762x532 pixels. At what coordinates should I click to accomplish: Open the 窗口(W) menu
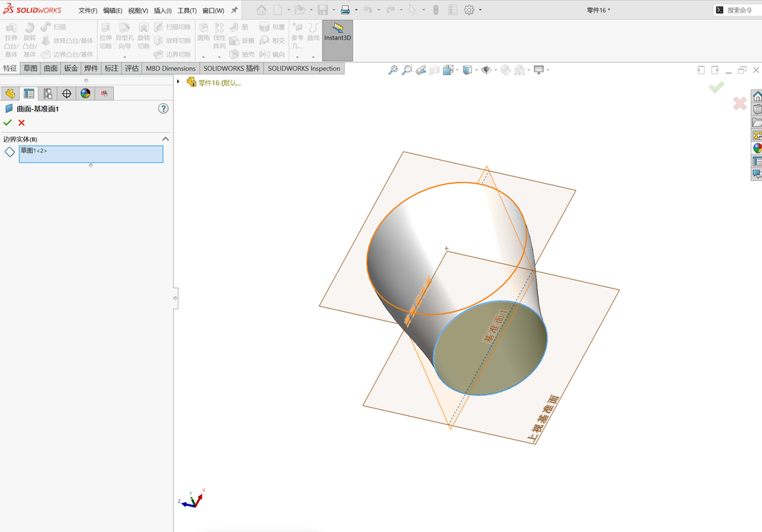(x=214, y=10)
